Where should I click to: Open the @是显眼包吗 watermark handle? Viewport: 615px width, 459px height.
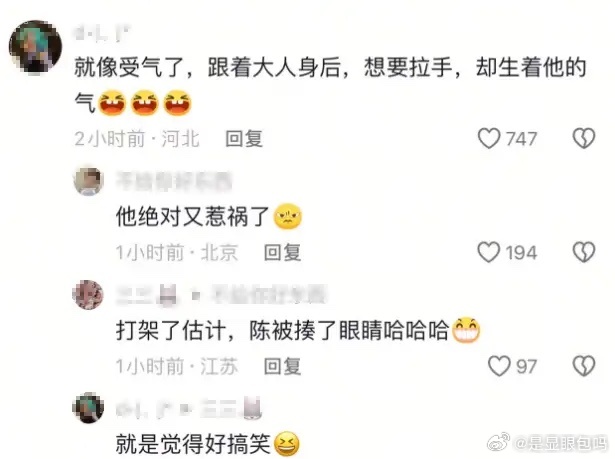click(x=561, y=443)
